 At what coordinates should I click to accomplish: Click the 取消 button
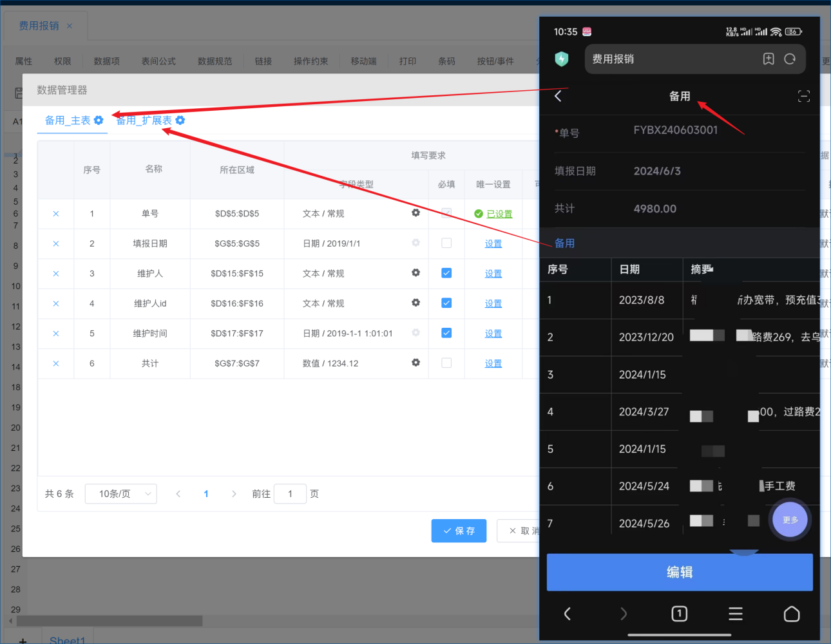(x=519, y=531)
